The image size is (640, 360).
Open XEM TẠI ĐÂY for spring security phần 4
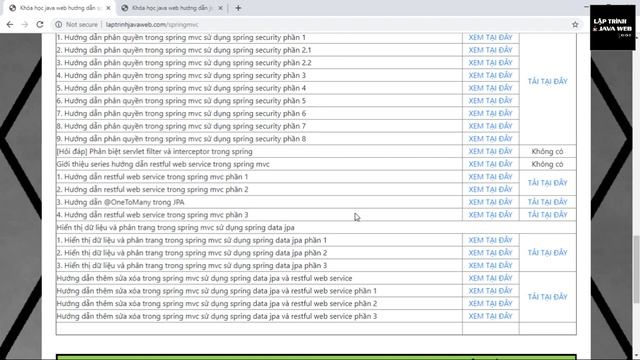[490, 88]
